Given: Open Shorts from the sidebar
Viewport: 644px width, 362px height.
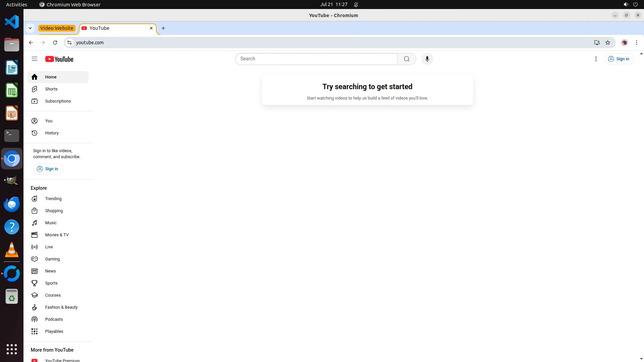Looking at the screenshot, I should click(51, 89).
